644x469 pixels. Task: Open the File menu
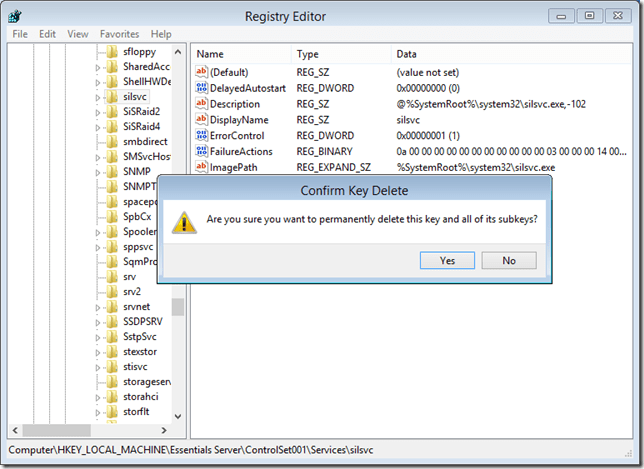[20, 34]
